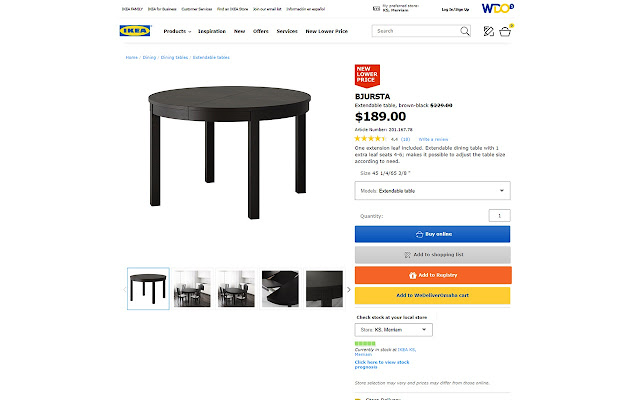Show previous thumbnails with left arrow
This screenshot has height=400, width=640.
click(124, 289)
